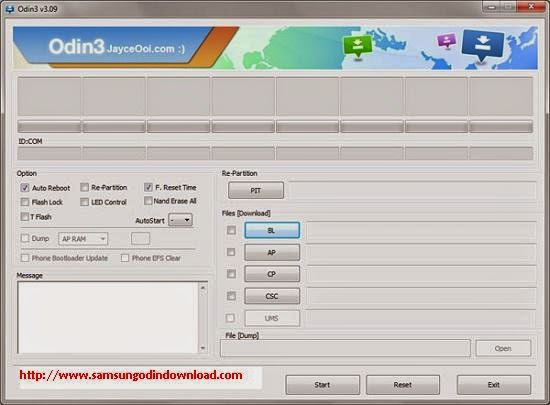The image size is (550, 405).
Task: Click the UMS button
Action: pos(272,318)
